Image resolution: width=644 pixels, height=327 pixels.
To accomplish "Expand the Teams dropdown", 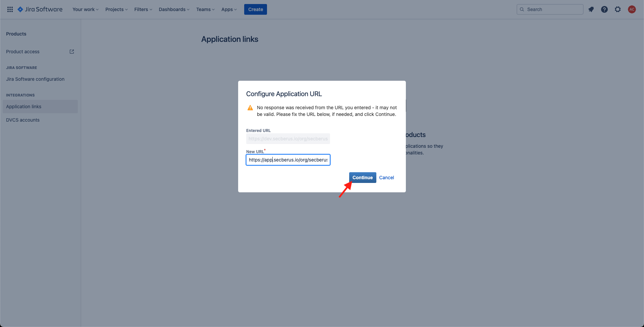I will [x=205, y=9].
